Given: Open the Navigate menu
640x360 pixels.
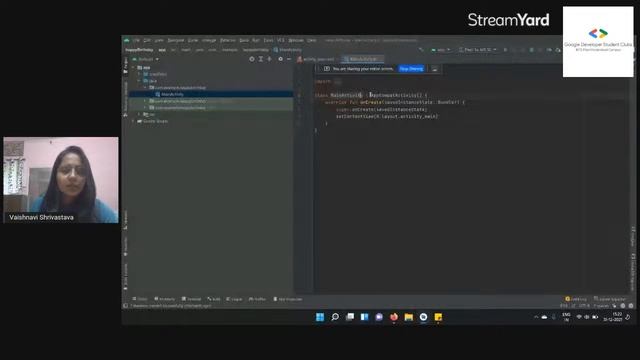Looking at the screenshot, I should point(176,40).
